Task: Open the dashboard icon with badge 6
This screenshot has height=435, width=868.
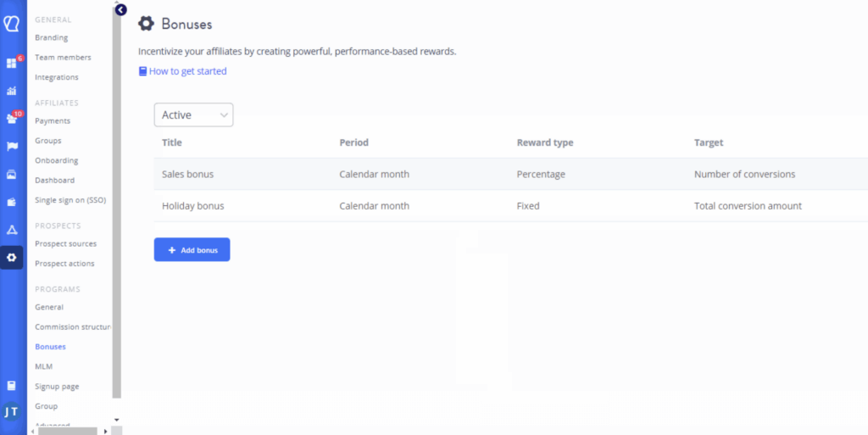Action: click(x=12, y=63)
